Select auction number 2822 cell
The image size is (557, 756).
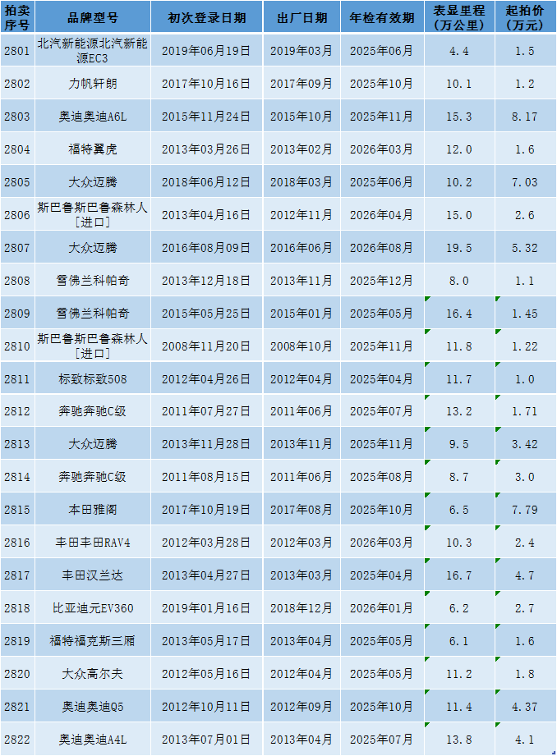(17, 739)
